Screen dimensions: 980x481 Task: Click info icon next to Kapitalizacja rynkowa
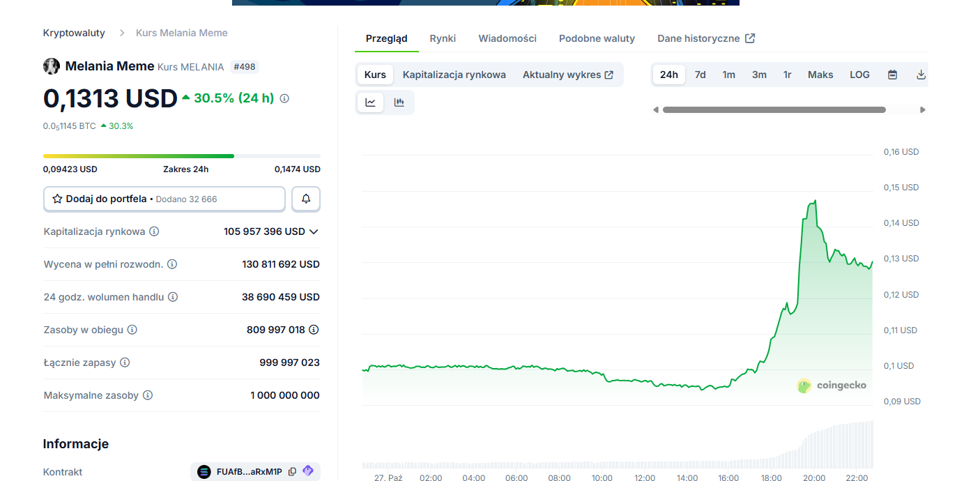[154, 231]
